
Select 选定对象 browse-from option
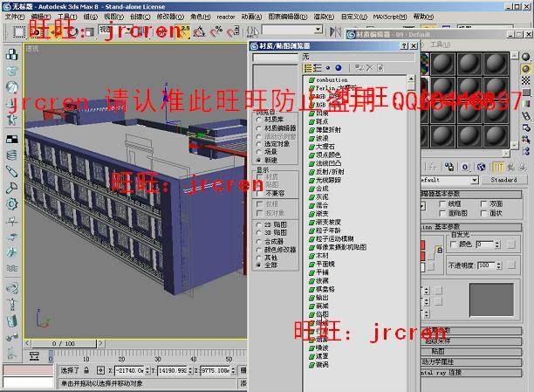[x=259, y=144]
